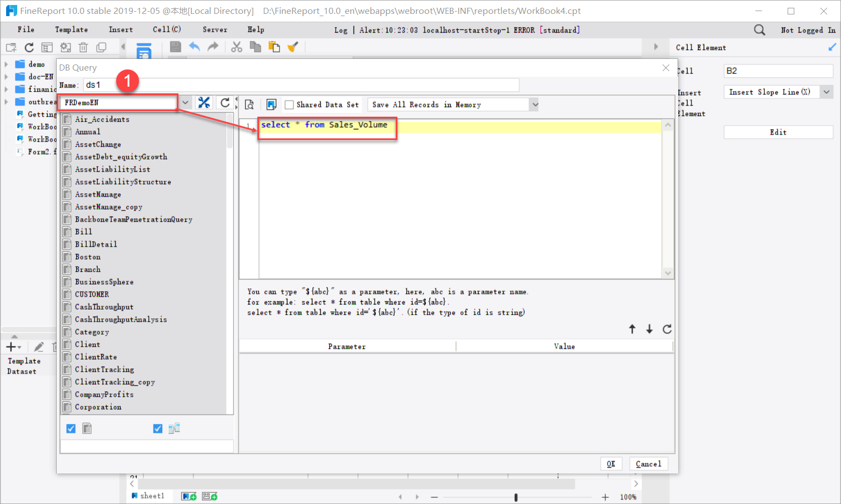Open the connection tools wrench icon

[x=204, y=102]
